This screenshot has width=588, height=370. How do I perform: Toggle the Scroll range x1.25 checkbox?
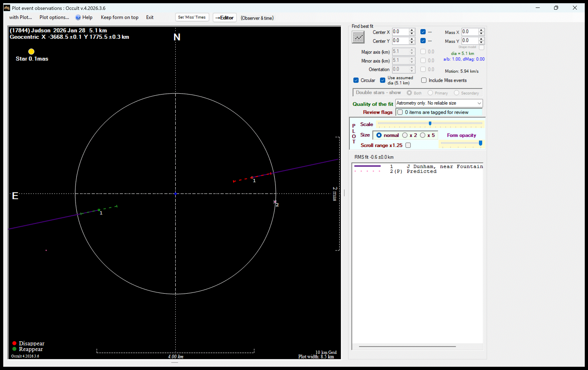[x=408, y=145]
